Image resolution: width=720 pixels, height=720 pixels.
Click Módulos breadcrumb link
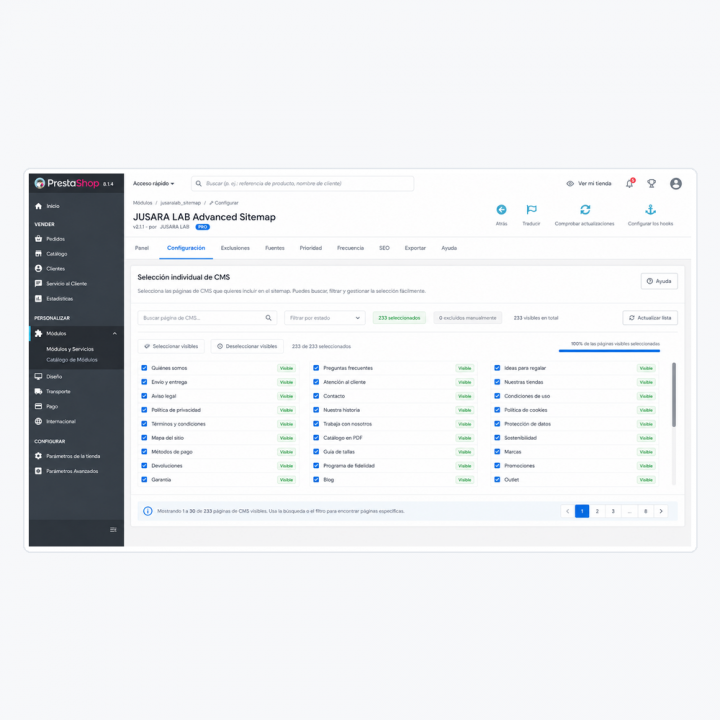(142, 203)
